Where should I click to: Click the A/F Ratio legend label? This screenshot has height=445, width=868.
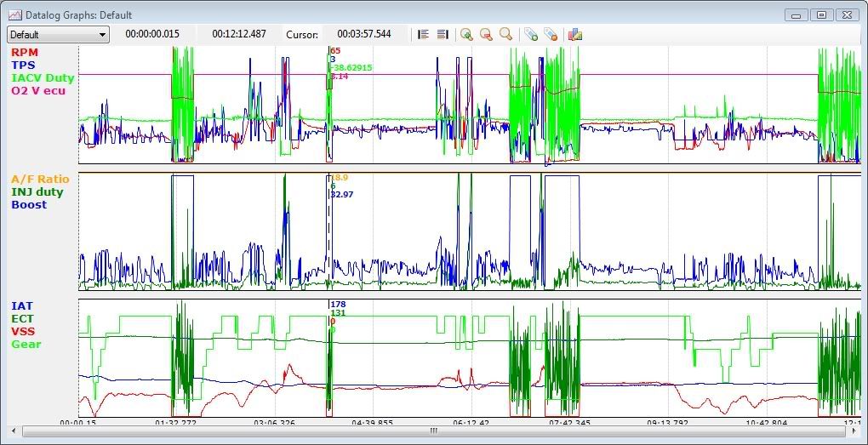40,179
